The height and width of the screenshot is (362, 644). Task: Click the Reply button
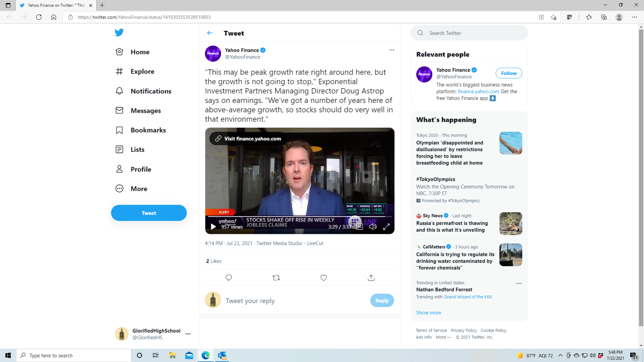tap(382, 301)
